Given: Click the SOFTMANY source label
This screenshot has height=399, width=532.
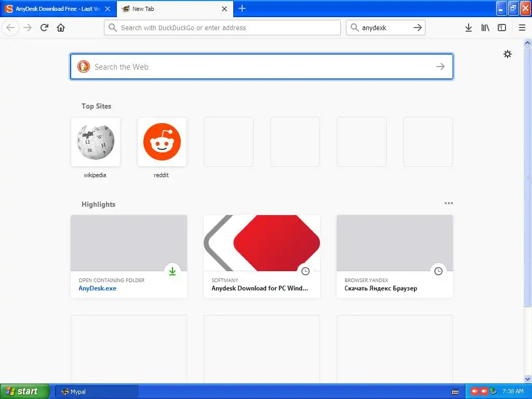Looking at the screenshot, I should point(224,280).
